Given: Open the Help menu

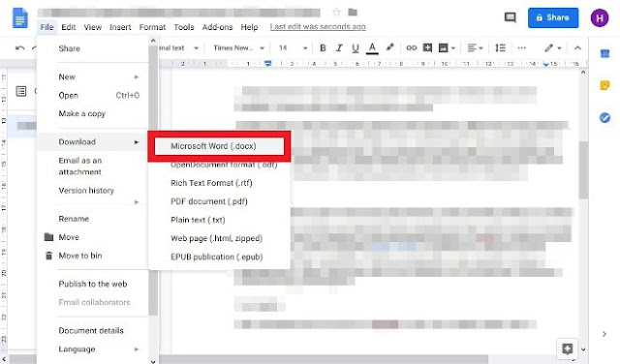Looking at the screenshot, I should point(249,27).
